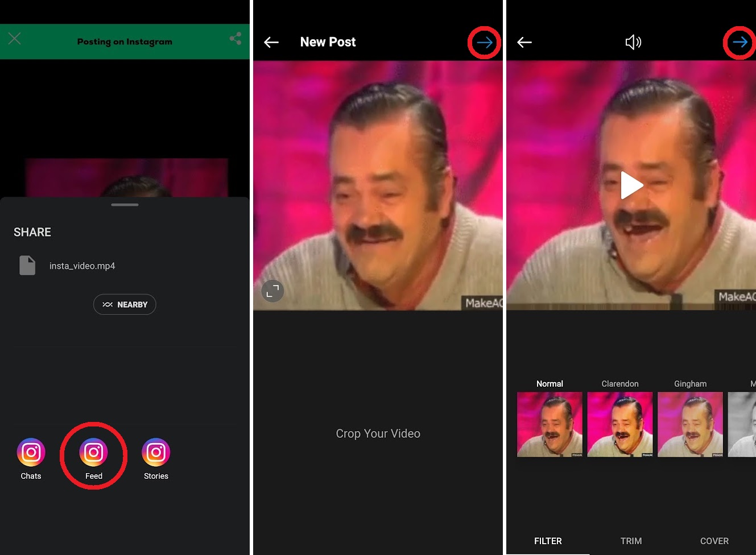The width and height of the screenshot is (756, 555).
Task: Open the COVER tab
Action: click(x=714, y=541)
